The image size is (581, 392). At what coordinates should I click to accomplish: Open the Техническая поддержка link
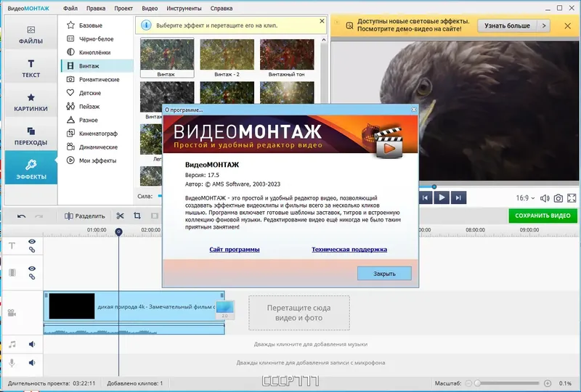[349, 249]
